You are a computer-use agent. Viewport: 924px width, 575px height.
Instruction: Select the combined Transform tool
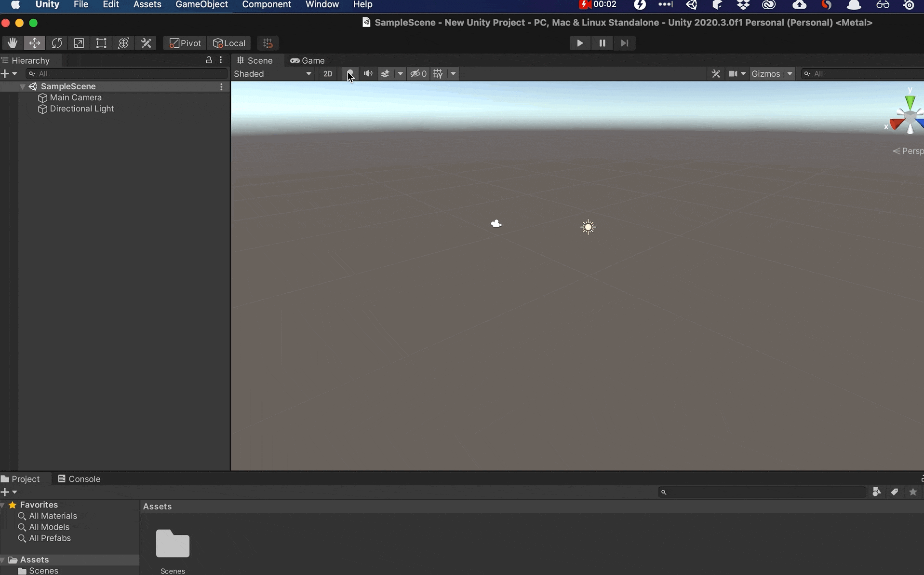[x=123, y=43]
